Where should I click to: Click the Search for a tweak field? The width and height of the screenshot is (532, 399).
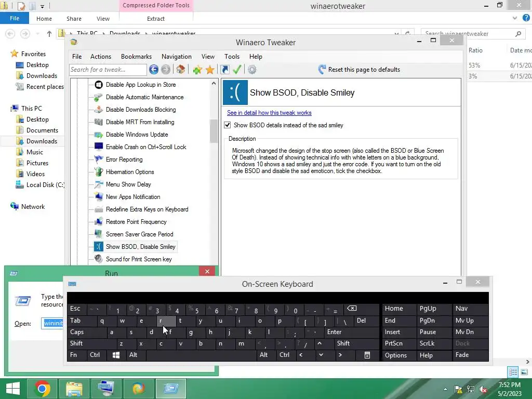(108, 70)
